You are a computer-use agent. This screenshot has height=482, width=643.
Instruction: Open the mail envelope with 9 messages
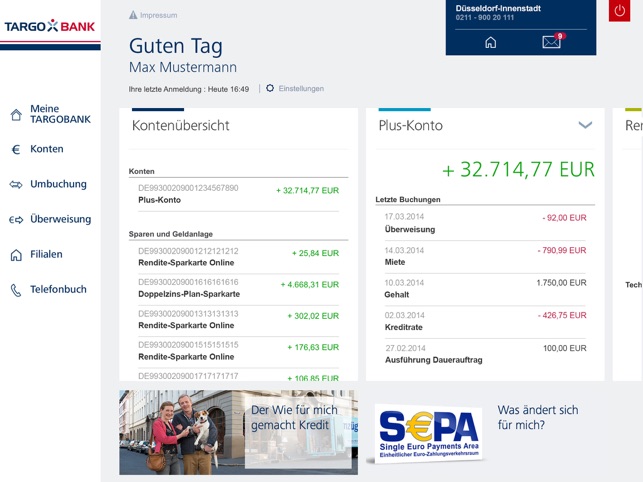coord(553,41)
